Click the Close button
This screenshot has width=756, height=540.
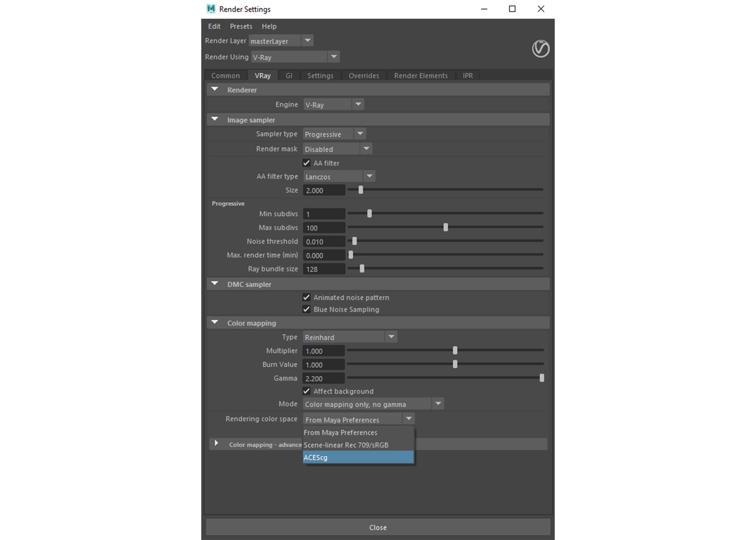pyautogui.click(x=378, y=527)
